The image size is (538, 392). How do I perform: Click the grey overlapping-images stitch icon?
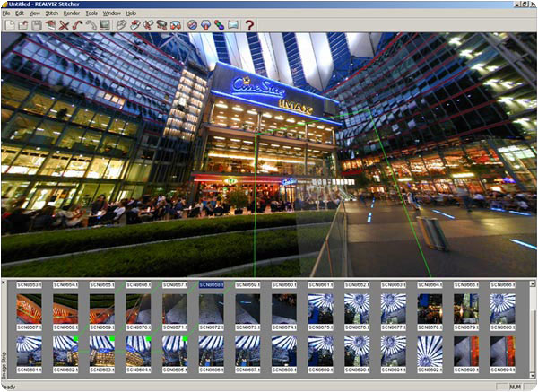pos(121,25)
